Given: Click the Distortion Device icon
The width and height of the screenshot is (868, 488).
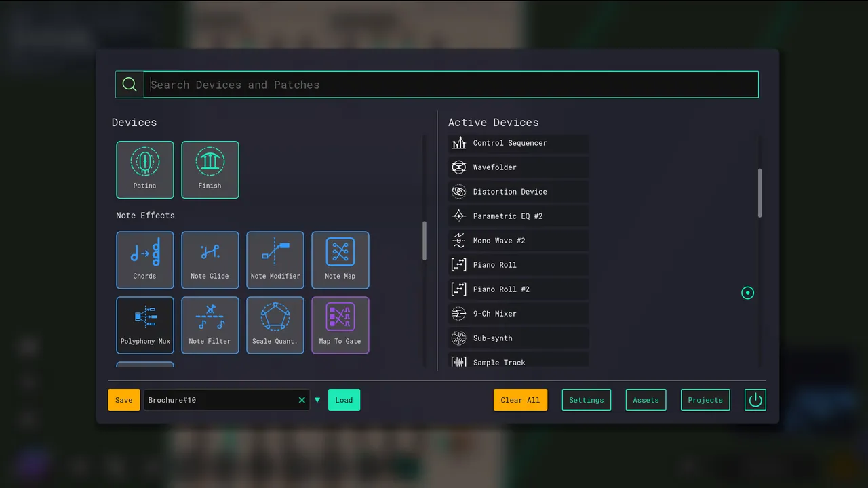Looking at the screenshot, I should pos(459,192).
